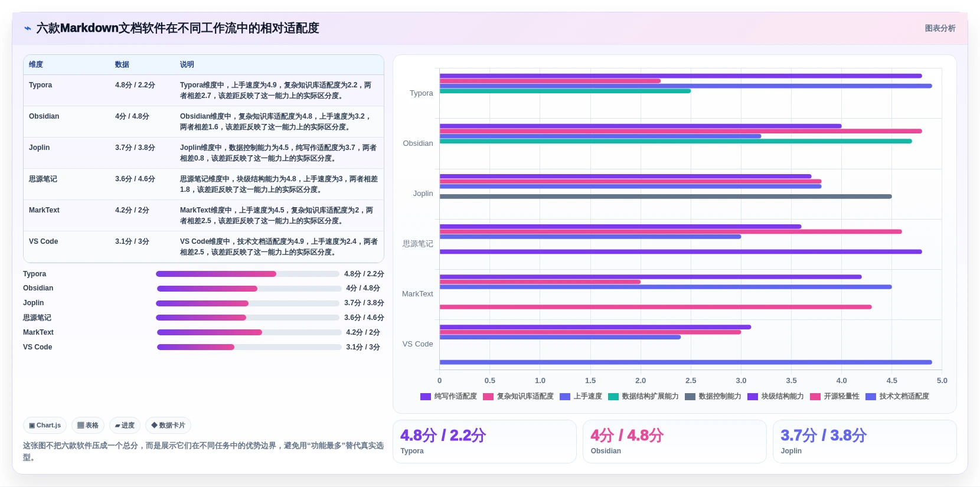Click the 思源笔记 progress bar
Image resolution: width=980 pixels, height=487 pixels.
(247, 318)
